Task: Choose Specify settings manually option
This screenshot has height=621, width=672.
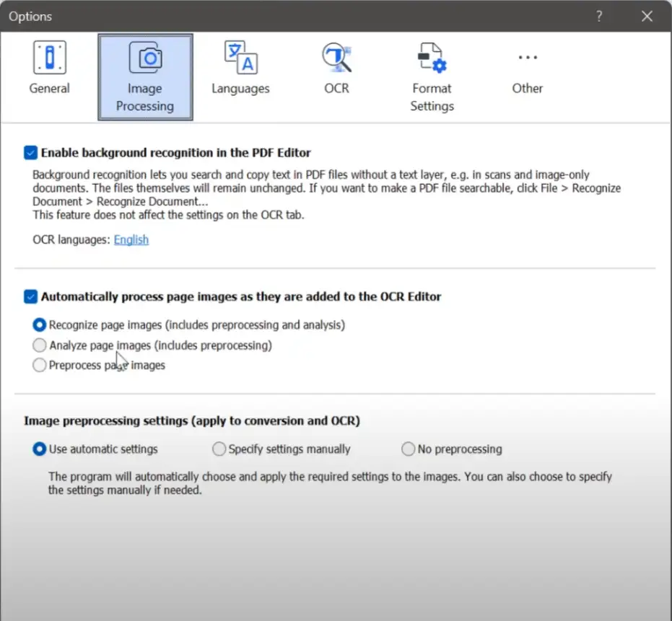Action: [219, 449]
